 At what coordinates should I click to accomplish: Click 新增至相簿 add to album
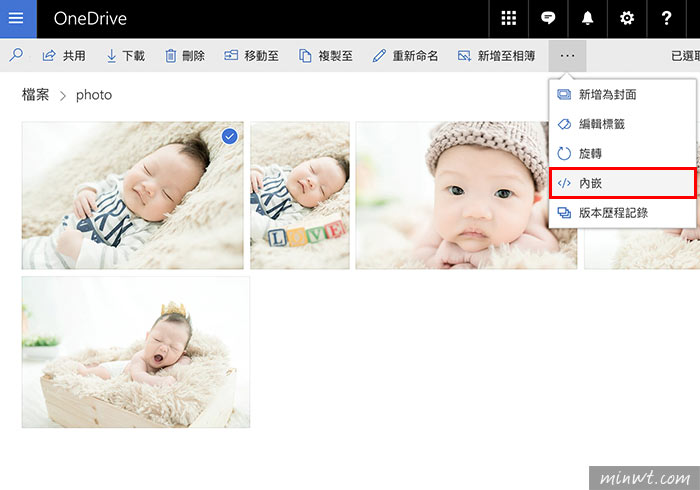pos(496,56)
